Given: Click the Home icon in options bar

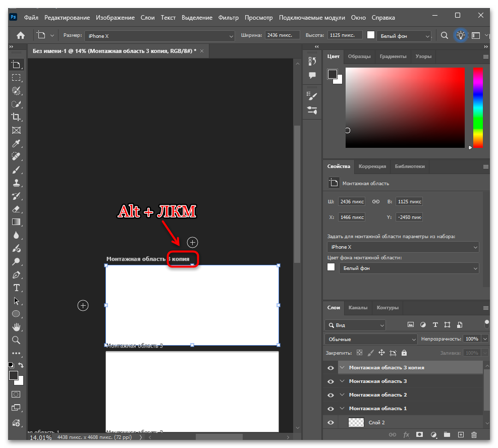Looking at the screenshot, I should [21, 35].
